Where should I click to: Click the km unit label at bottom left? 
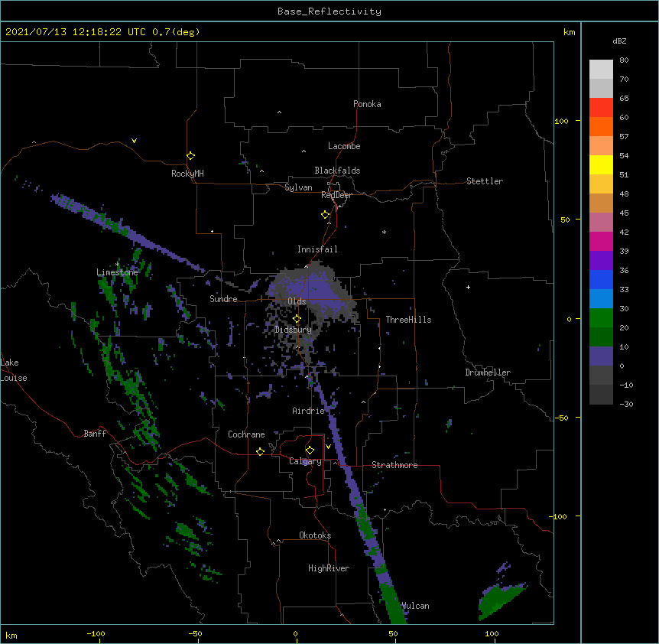11,636
